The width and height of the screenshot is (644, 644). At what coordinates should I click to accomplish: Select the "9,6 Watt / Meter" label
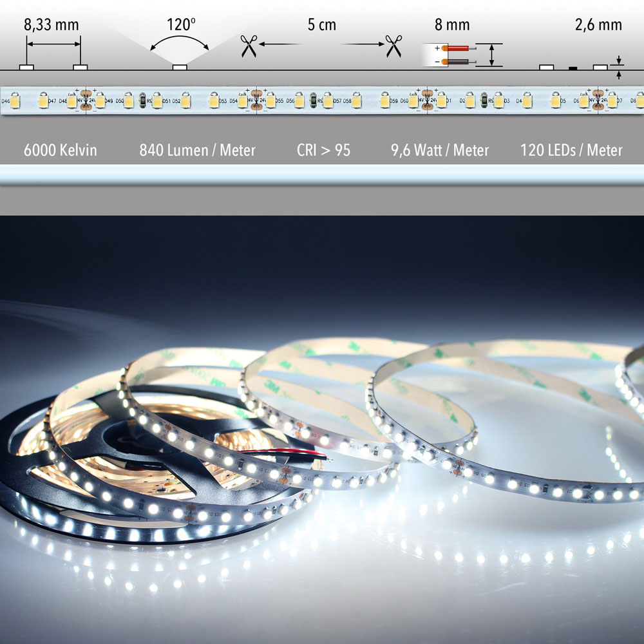click(439, 150)
